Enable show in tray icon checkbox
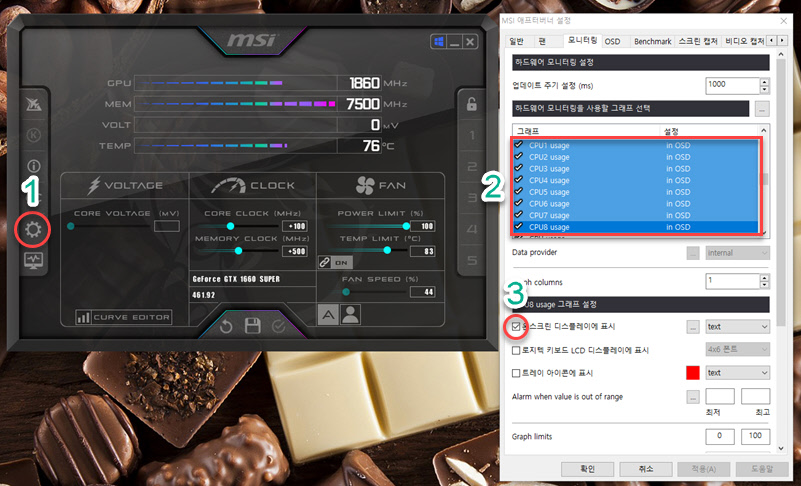The image size is (801, 486). point(516,373)
